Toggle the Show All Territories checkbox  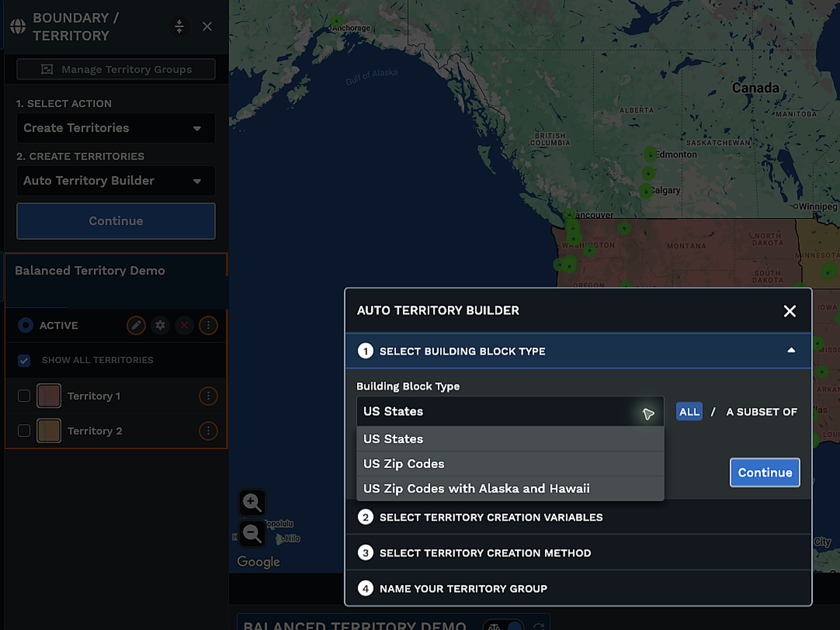click(24, 361)
